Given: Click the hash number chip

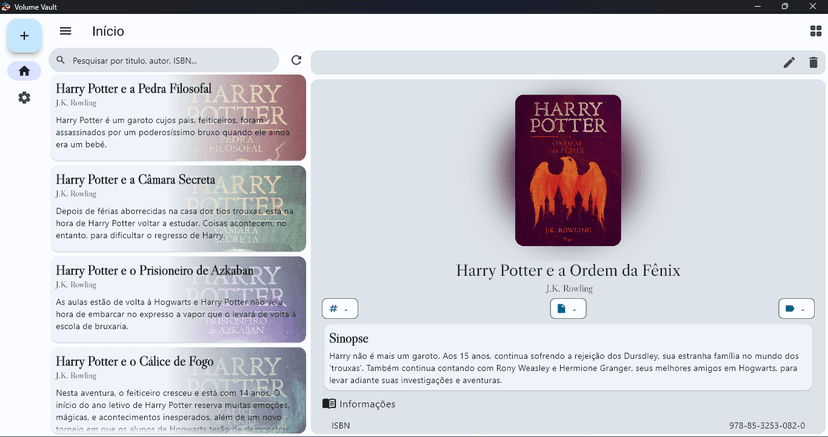Looking at the screenshot, I should pyautogui.click(x=340, y=309).
